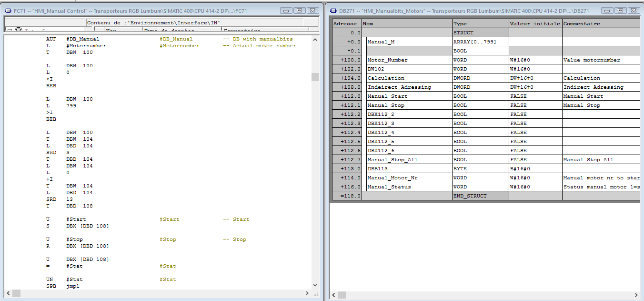
Task: Click the FC71 window system menu icon
Action: pos(8,10)
